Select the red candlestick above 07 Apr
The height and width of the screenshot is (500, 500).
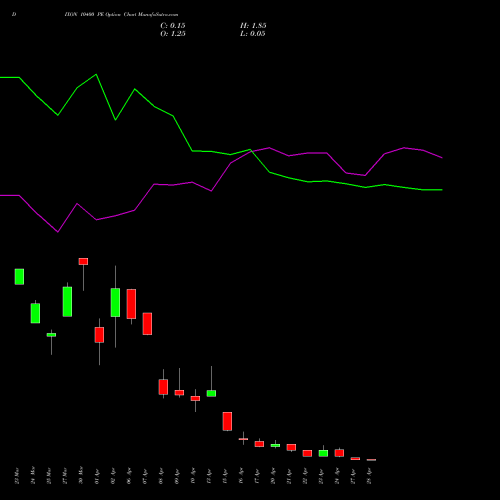pyautogui.click(x=147, y=324)
